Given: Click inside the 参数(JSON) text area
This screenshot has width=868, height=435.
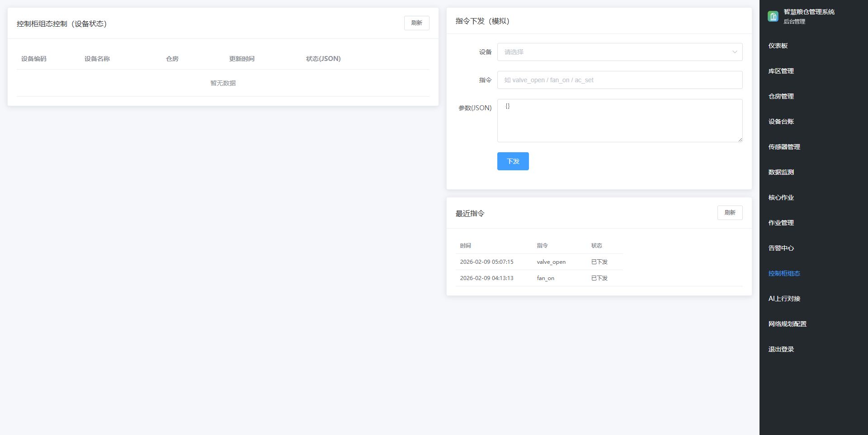Looking at the screenshot, I should [619, 121].
